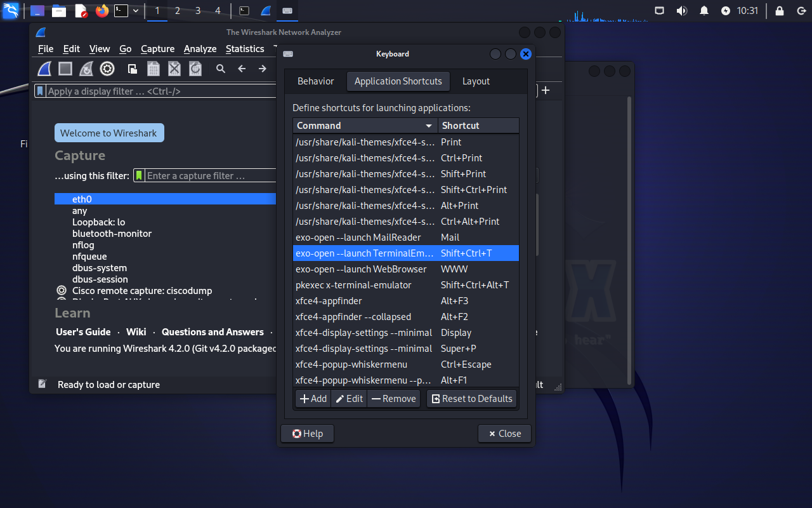The image size is (812, 508).
Task: Open the volume control in the tray
Action: 682,10
